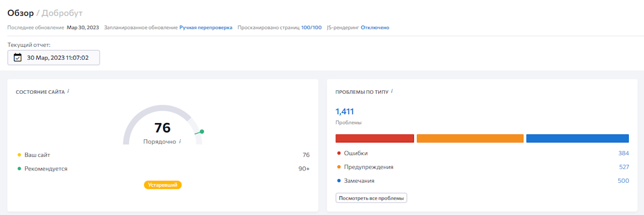
Task: Click the Рекомендуется legend row
Action: (163, 169)
